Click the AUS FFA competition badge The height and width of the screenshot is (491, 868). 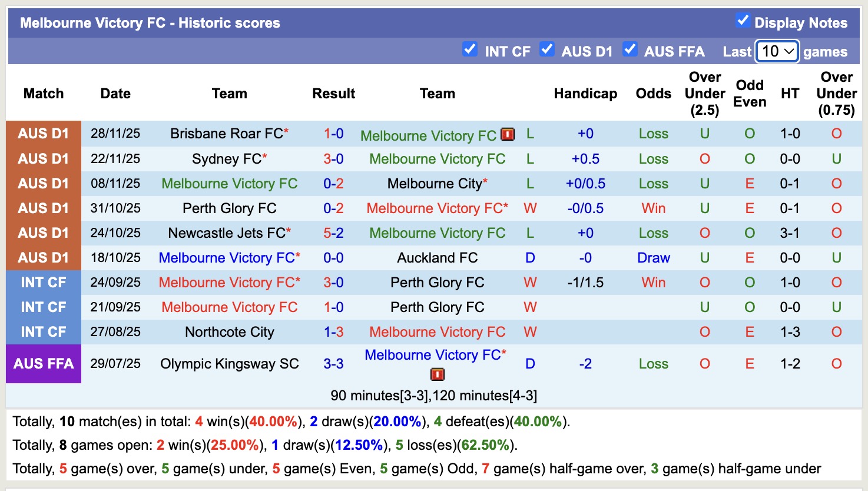44,364
